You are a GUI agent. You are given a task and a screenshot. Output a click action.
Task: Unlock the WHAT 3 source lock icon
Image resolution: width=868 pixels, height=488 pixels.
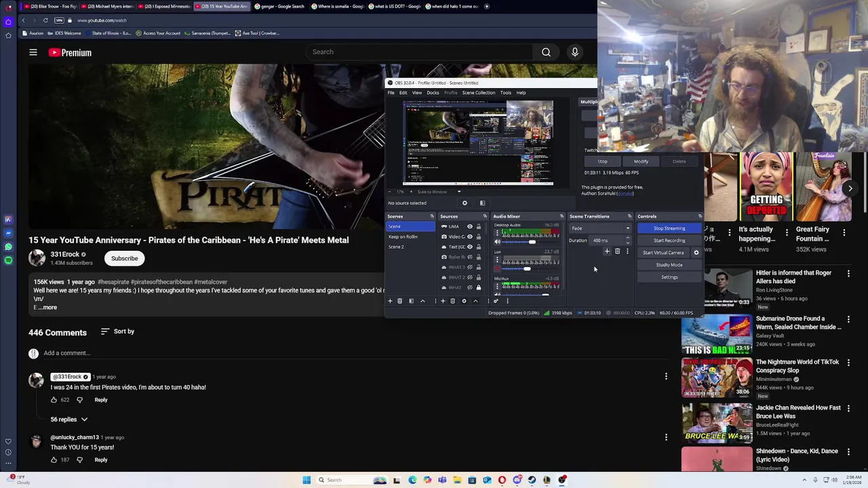pyautogui.click(x=478, y=267)
